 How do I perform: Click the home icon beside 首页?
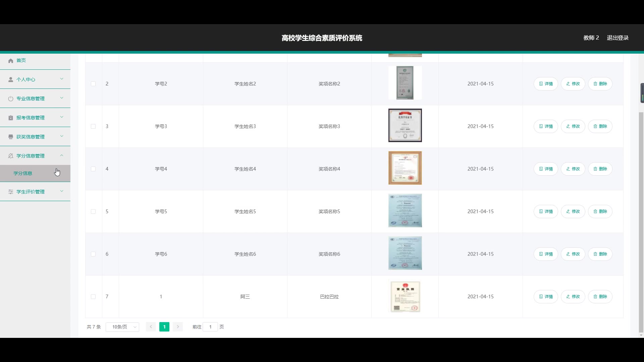(x=11, y=61)
